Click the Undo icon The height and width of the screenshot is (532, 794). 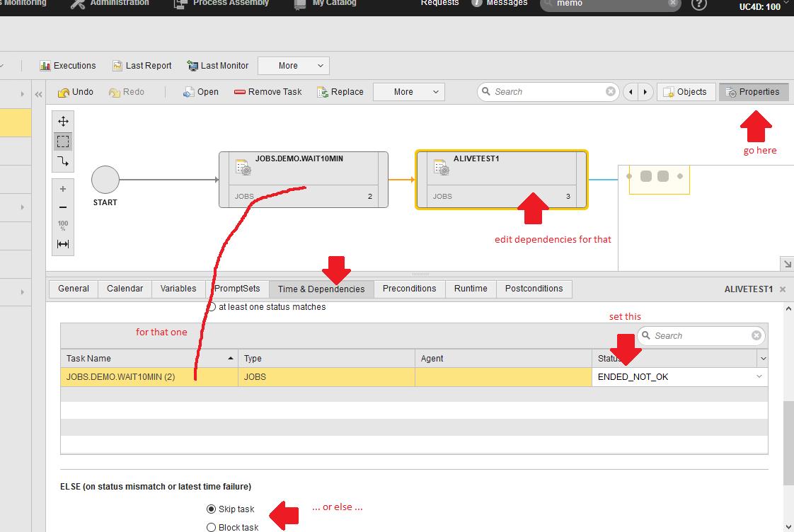click(x=75, y=91)
